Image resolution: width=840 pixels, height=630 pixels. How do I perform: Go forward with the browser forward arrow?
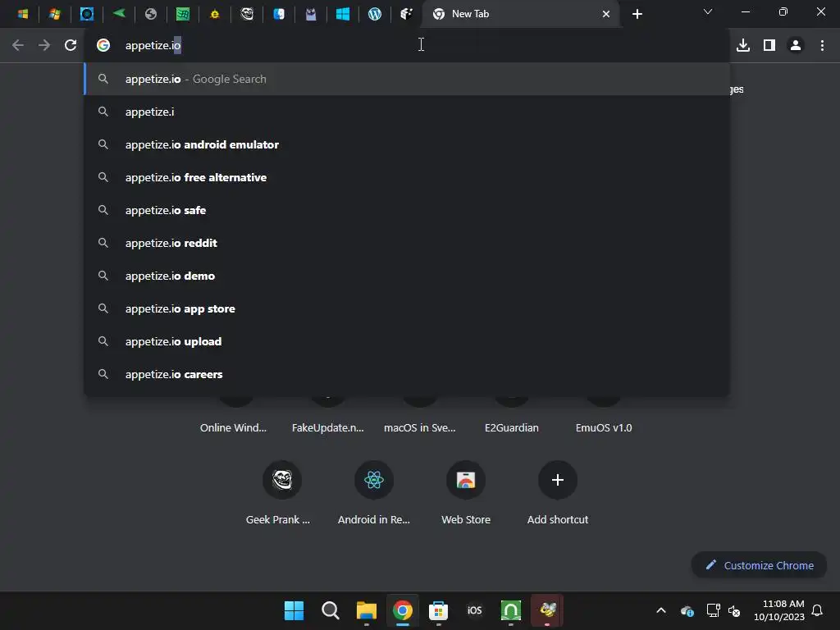pyautogui.click(x=44, y=45)
